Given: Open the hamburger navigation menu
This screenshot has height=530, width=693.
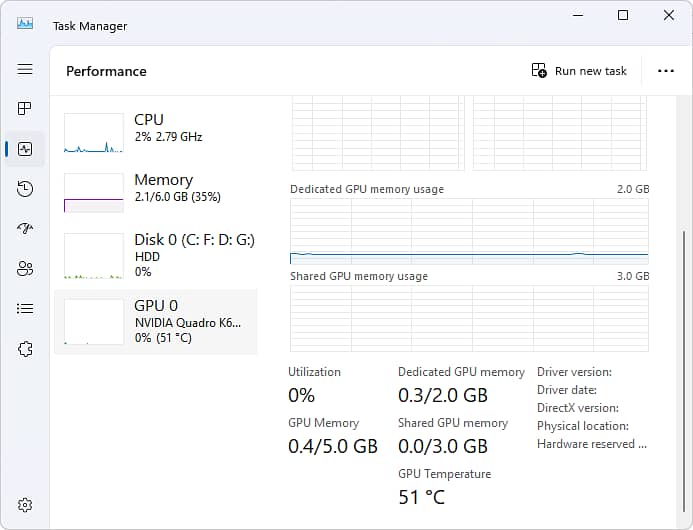Looking at the screenshot, I should coord(25,69).
